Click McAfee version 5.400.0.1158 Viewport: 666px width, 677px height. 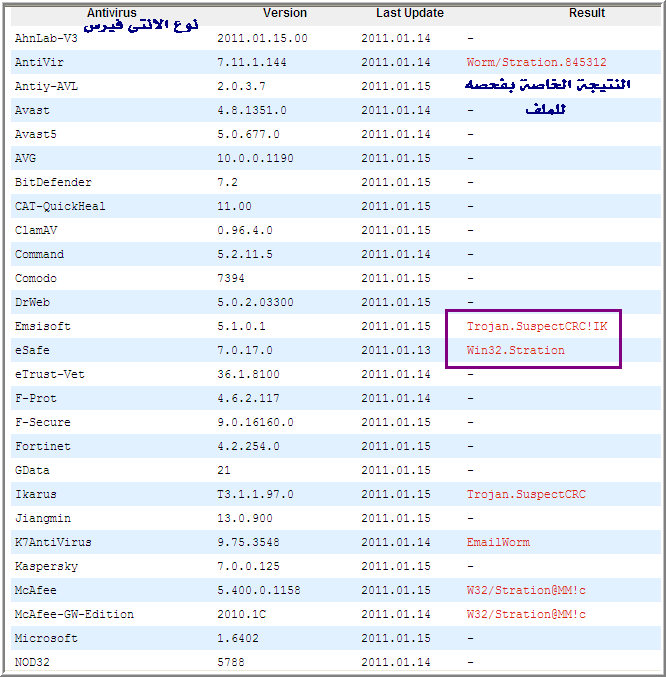(x=259, y=590)
